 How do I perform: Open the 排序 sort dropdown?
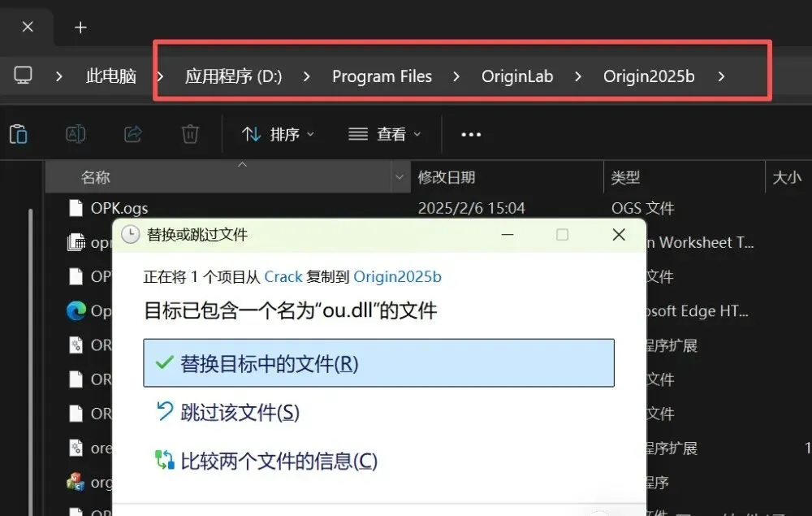point(278,135)
